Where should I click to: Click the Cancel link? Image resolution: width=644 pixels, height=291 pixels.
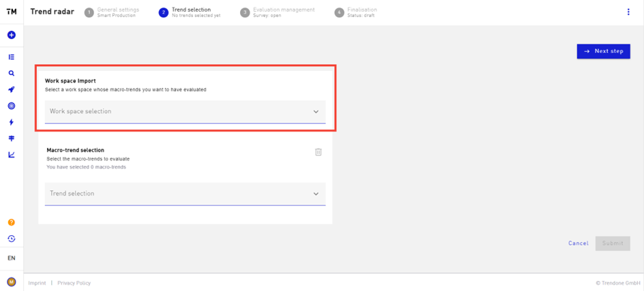pyautogui.click(x=579, y=243)
